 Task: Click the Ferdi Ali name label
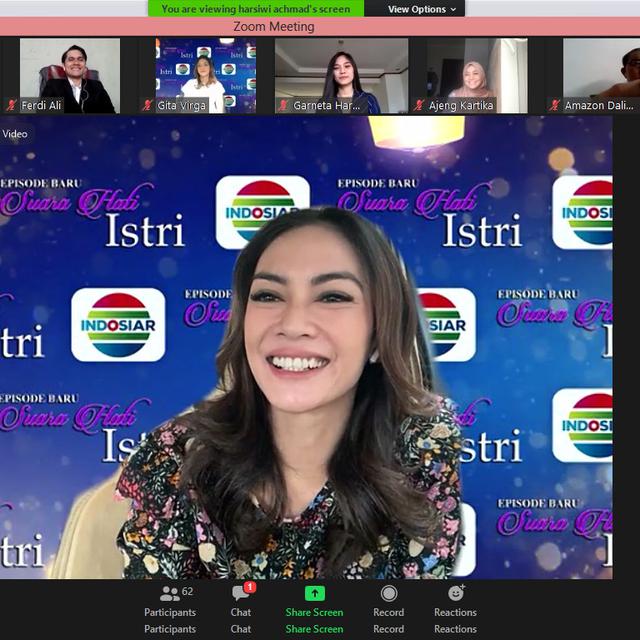point(41,106)
